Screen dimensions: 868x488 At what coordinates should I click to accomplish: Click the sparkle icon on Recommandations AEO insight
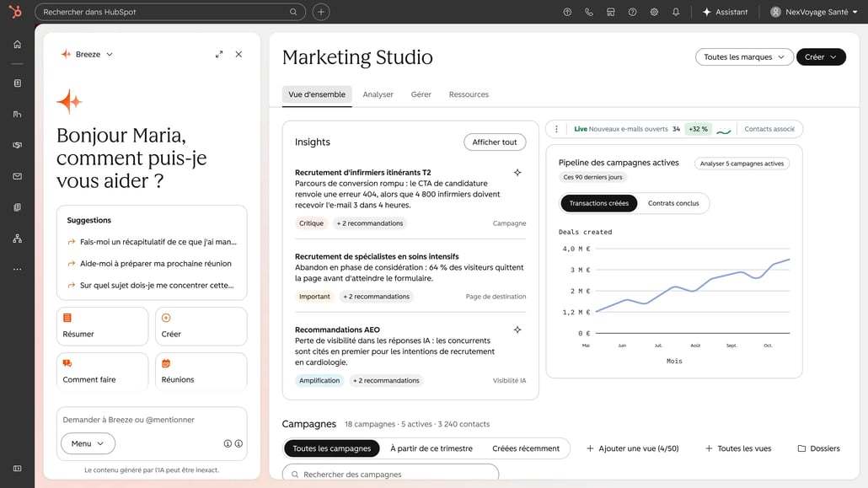(517, 330)
